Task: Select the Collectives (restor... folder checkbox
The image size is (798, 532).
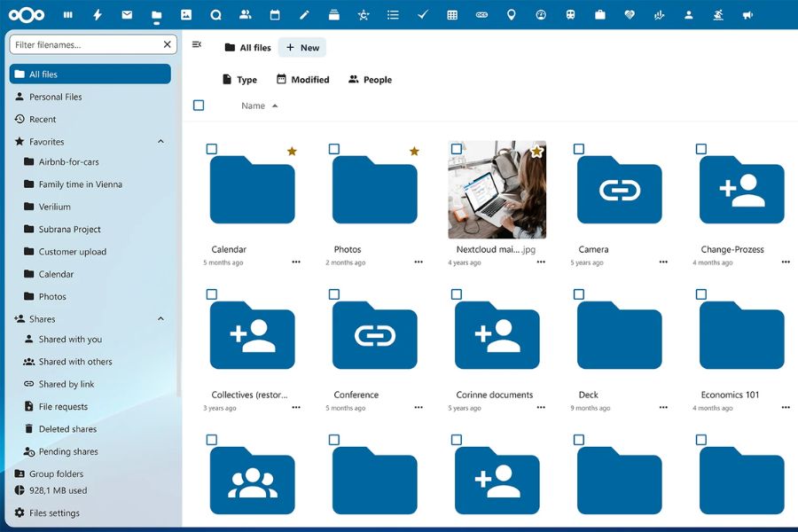Action: click(x=212, y=294)
